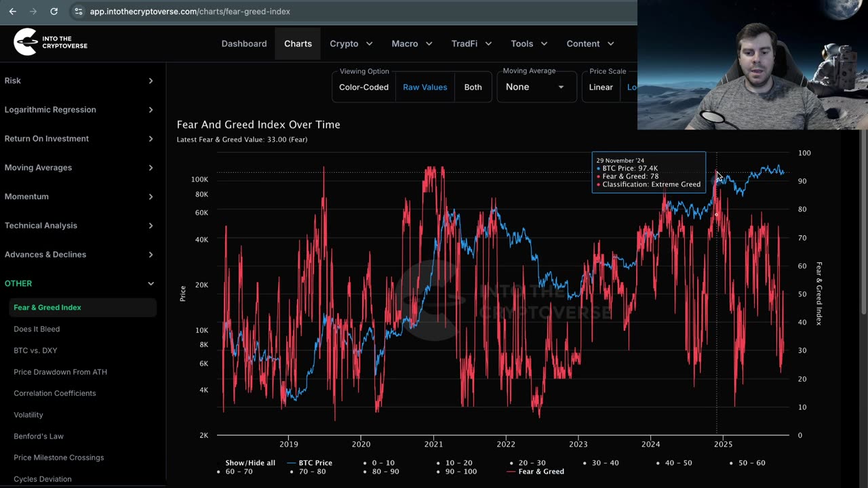Expand the Logarithmic Regression section
This screenshot has height=488, width=868.
pyautogui.click(x=79, y=110)
